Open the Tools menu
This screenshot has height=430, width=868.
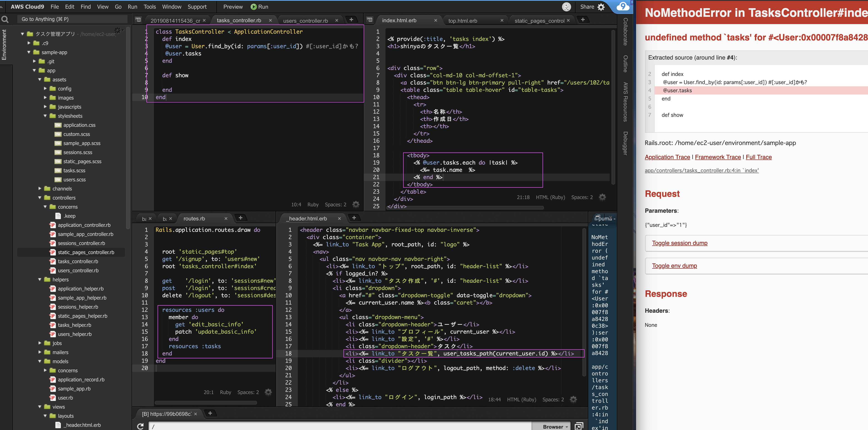coord(149,7)
